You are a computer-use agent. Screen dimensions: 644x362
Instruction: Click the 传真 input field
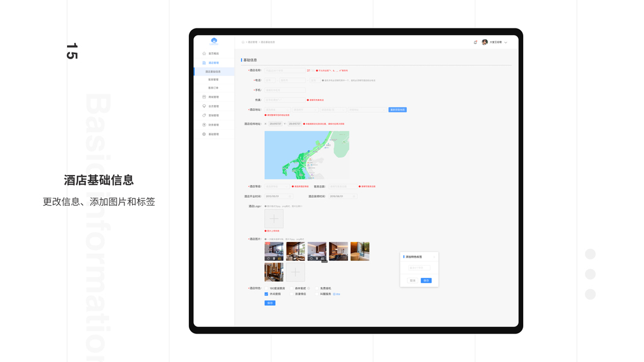[285, 100]
